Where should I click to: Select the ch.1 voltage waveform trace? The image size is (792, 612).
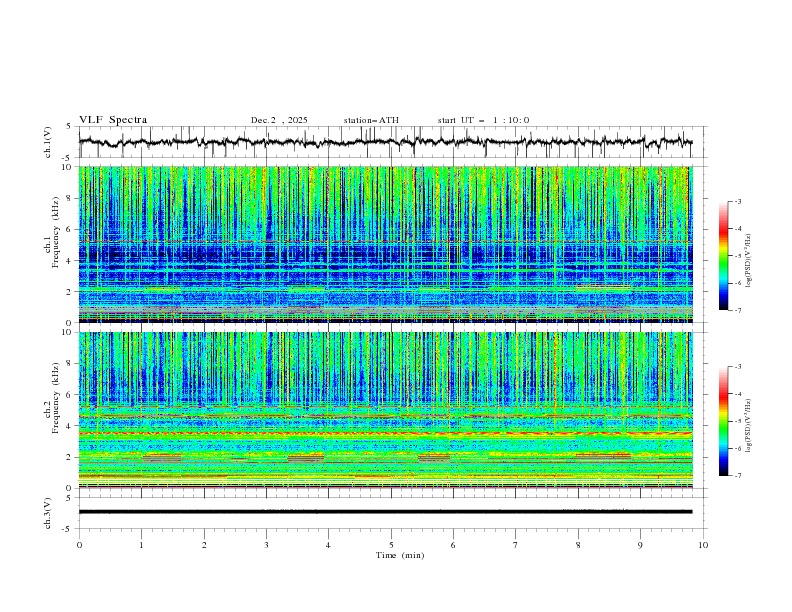(385, 141)
